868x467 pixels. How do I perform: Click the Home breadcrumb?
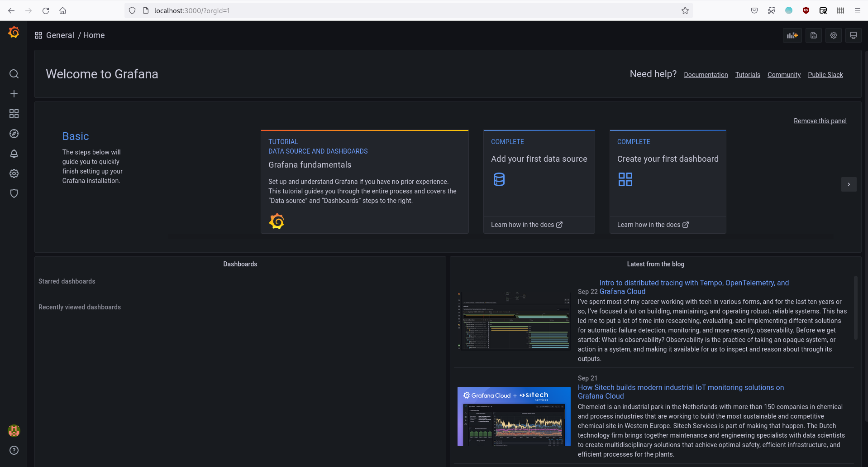(x=94, y=35)
